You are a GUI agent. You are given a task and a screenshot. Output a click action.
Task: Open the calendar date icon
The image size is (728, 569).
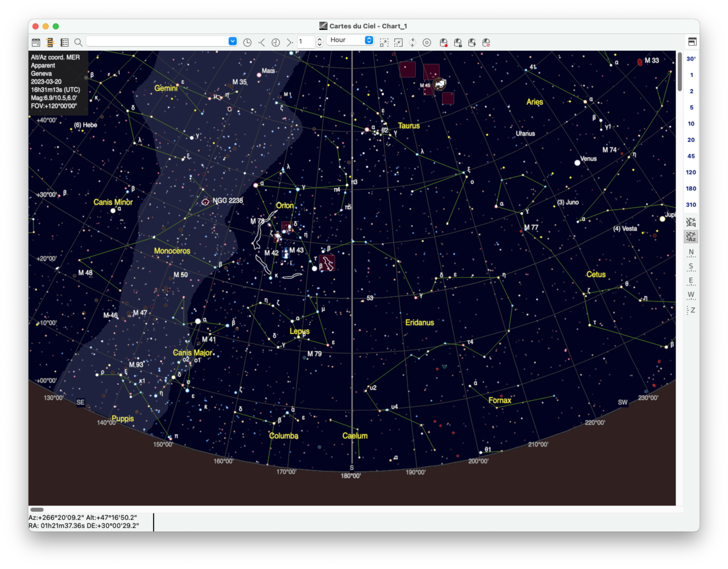(x=36, y=42)
